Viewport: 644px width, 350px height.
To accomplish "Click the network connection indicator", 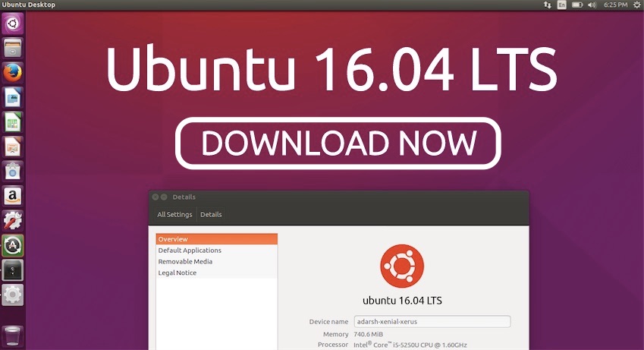I will coord(547,5).
